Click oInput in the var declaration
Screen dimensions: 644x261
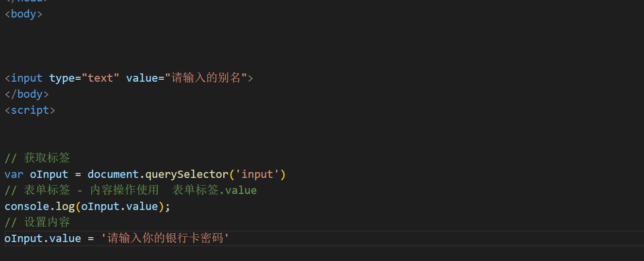coord(49,174)
